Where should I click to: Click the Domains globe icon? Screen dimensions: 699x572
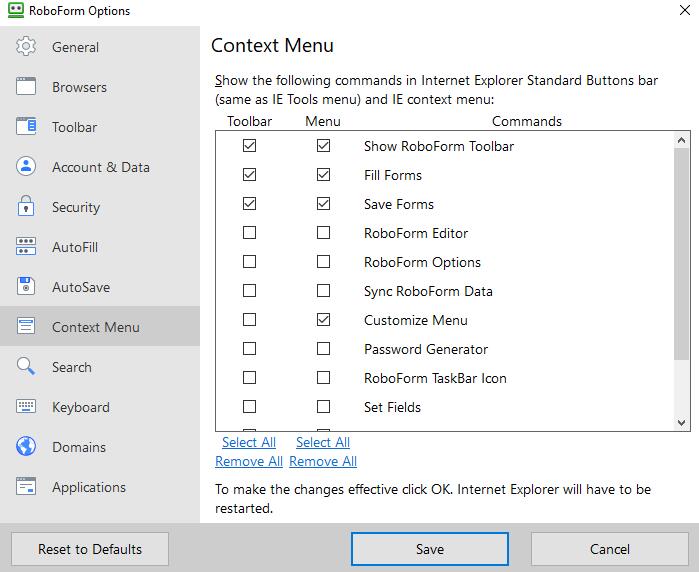27,447
